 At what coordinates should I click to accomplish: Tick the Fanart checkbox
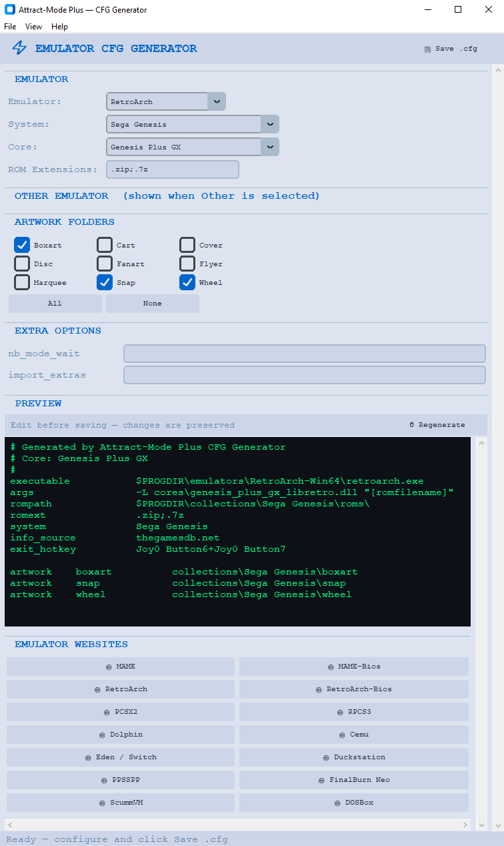(105, 264)
